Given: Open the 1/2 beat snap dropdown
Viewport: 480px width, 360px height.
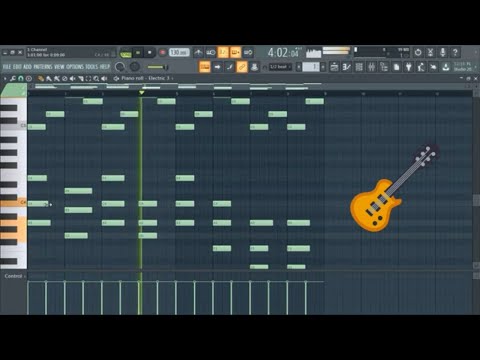Looking at the screenshot, I should tap(280, 67).
